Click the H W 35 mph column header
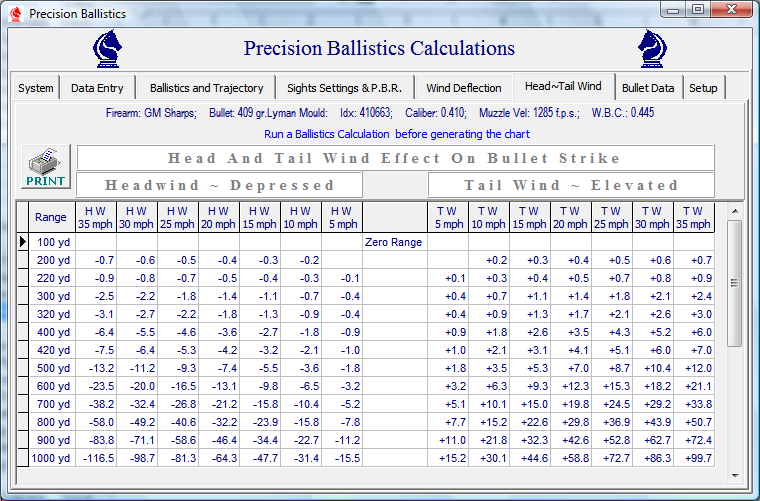The width and height of the screenshot is (760, 501). 96,217
